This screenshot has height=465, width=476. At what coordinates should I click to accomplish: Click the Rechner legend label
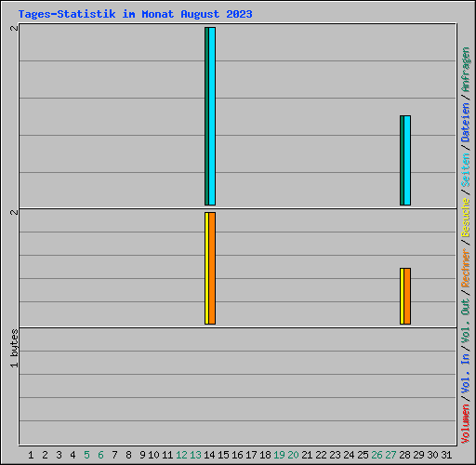[466, 268]
